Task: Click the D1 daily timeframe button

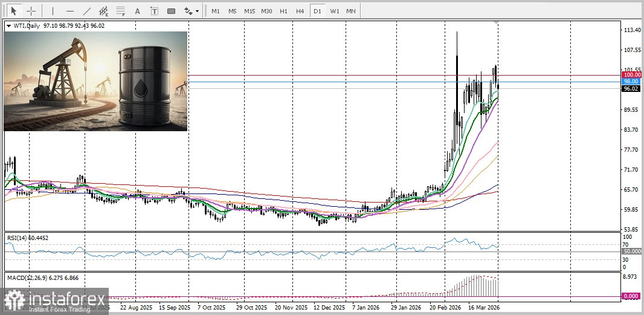Action: click(317, 11)
